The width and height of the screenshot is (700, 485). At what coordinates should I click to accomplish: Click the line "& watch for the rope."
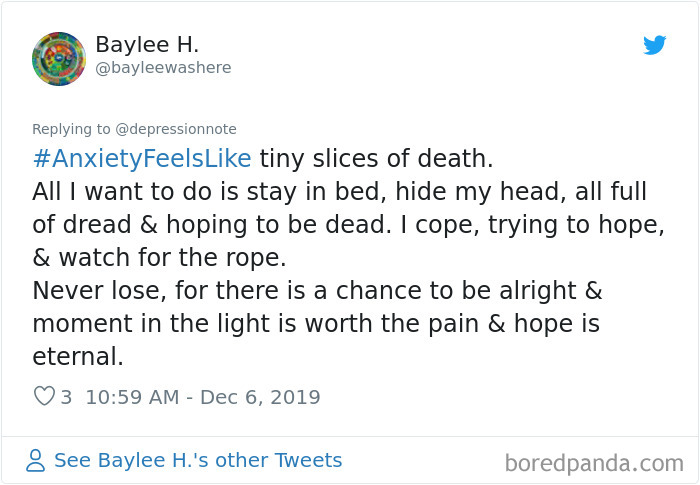[x=159, y=257]
